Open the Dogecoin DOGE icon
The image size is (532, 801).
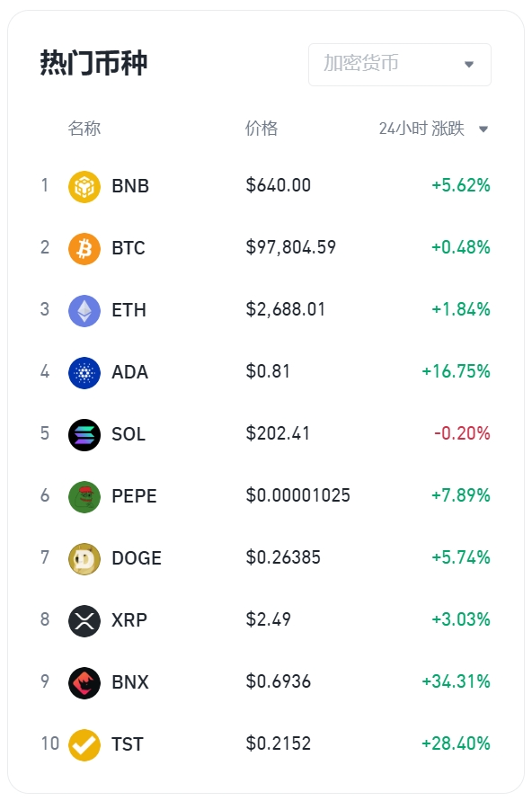point(84,559)
